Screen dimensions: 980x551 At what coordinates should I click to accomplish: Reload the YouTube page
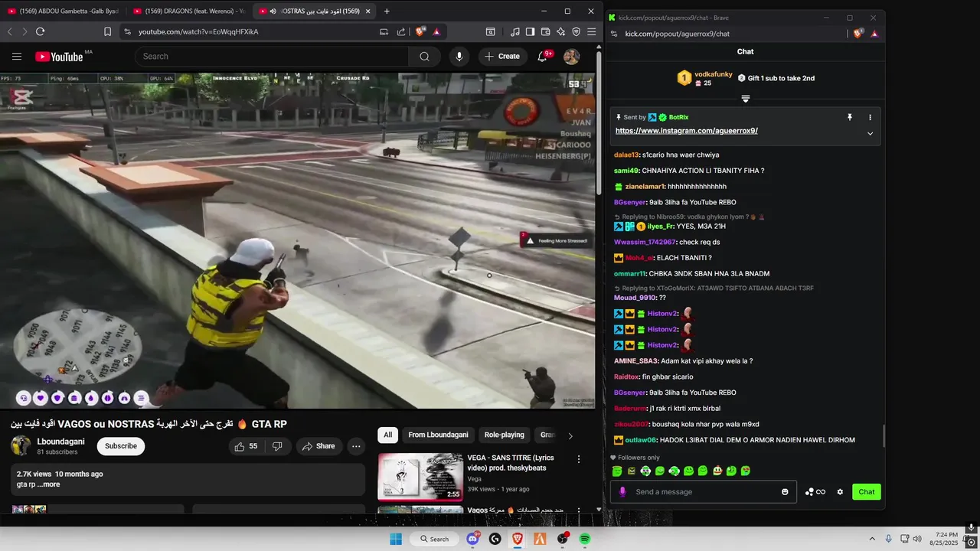pyautogui.click(x=40, y=31)
